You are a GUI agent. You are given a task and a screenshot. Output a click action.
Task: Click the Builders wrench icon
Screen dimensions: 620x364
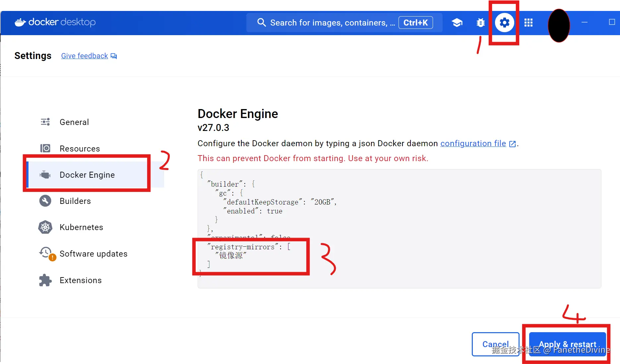[x=45, y=201]
